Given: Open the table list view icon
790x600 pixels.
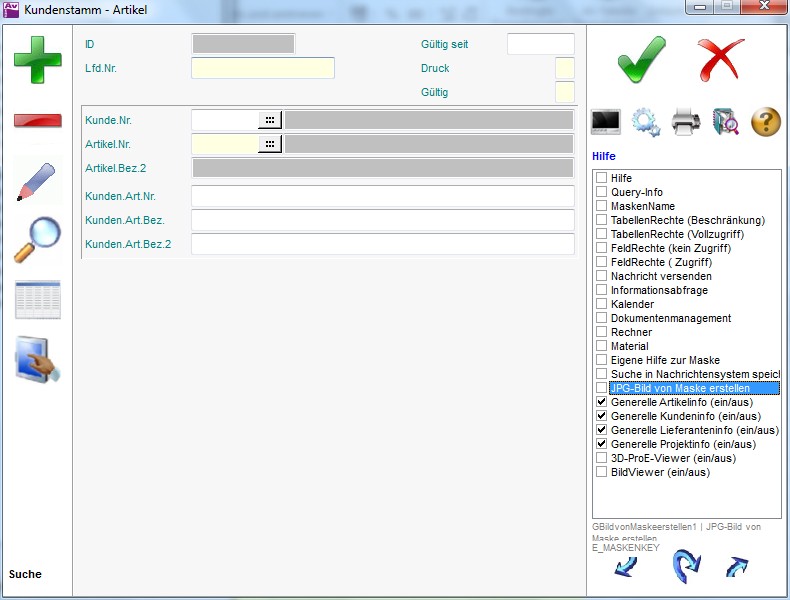Looking at the screenshot, I should 37,300.
